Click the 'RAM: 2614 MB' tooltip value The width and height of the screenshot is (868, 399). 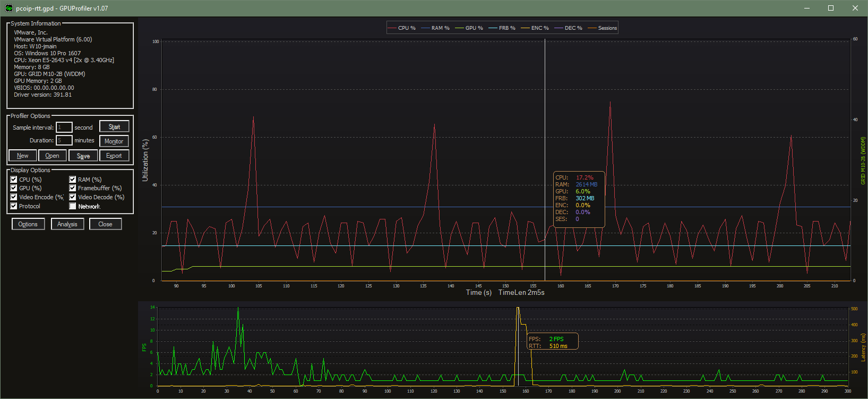pyautogui.click(x=577, y=184)
